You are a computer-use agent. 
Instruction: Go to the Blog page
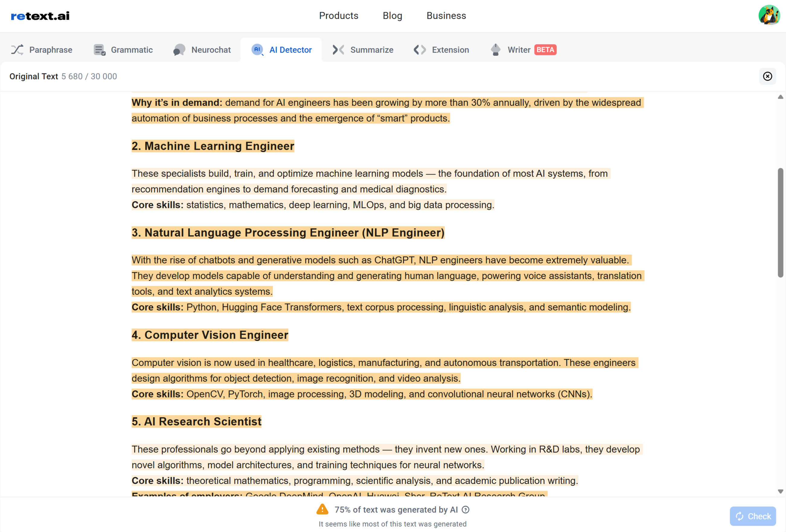pyautogui.click(x=392, y=16)
